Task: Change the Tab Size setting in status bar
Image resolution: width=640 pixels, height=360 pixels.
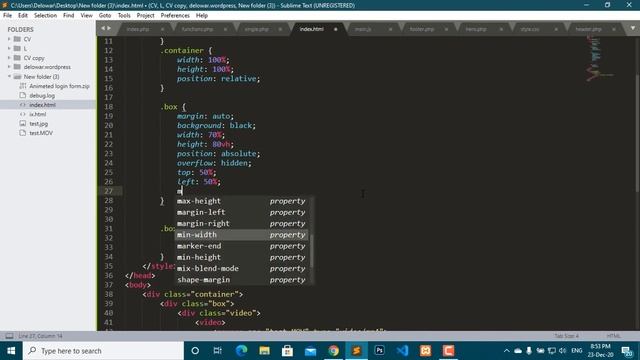Action: click(x=567, y=336)
